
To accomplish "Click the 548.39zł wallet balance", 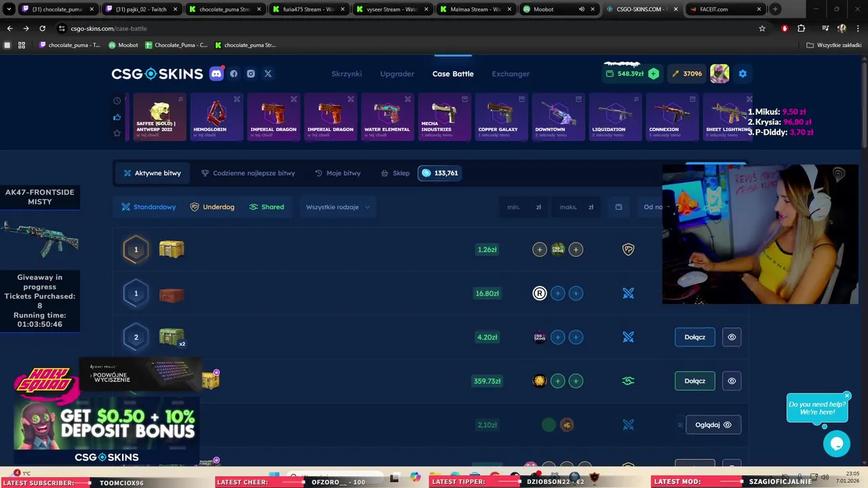I will point(625,74).
